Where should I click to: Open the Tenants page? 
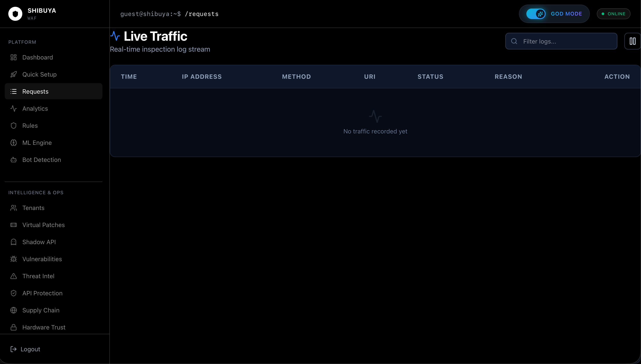coord(33,208)
